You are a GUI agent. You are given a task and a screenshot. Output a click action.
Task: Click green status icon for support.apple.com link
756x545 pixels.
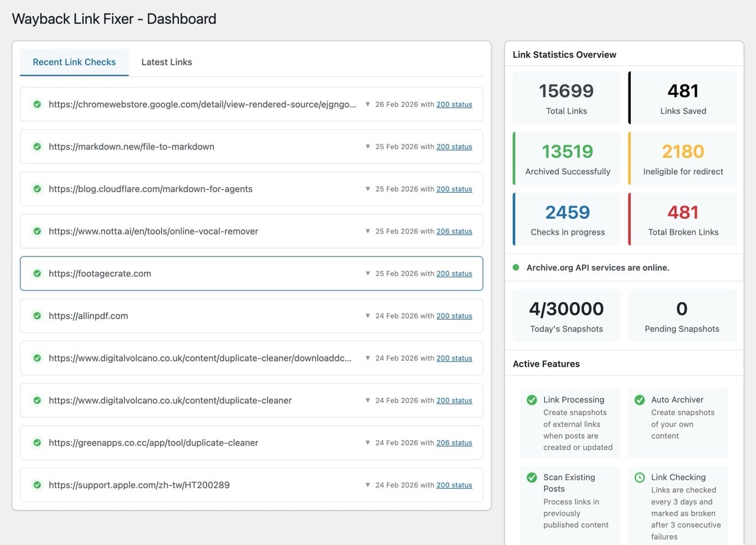tap(37, 485)
